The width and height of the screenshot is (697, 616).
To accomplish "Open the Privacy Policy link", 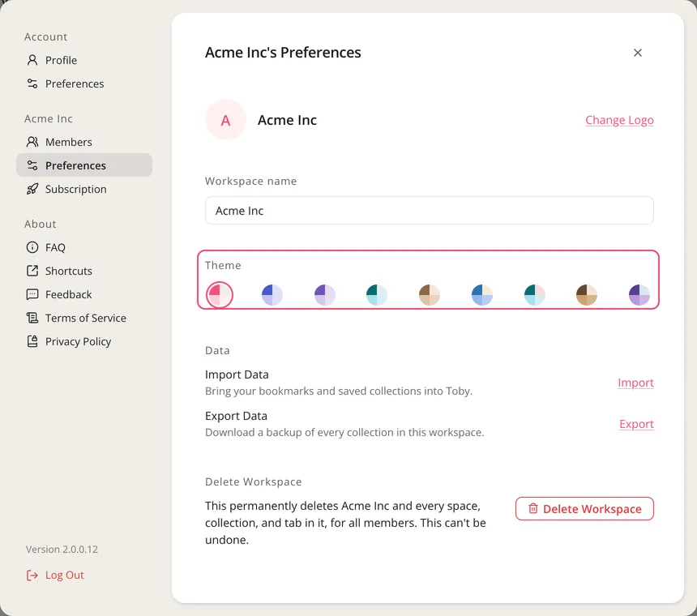I will point(78,341).
